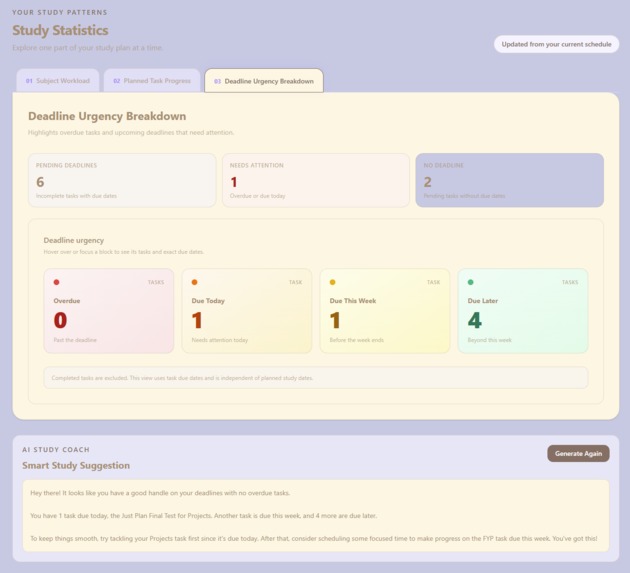Click the 'To keep things smooth' suggestion line

(314, 538)
